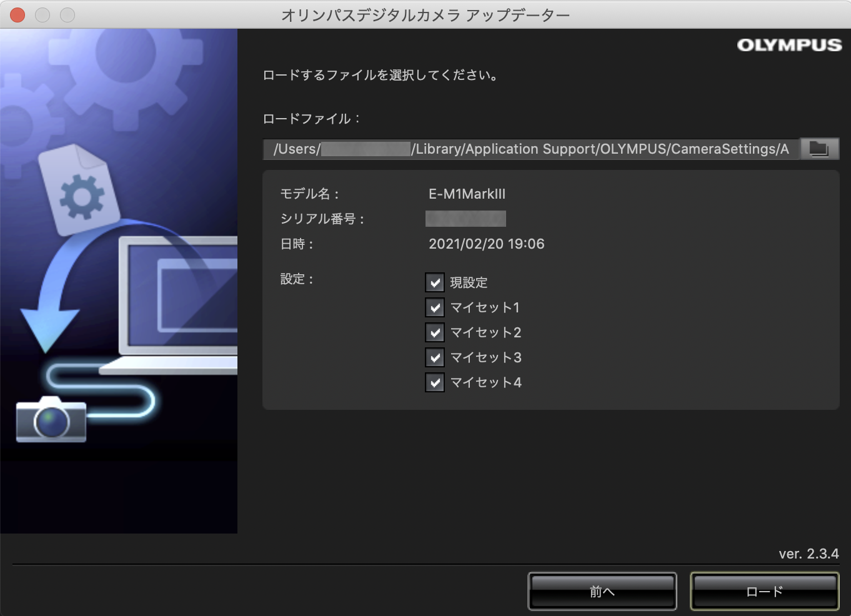Click the 2021/02/20 19:06 date value
This screenshot has height=616, width=851.
(486, 244)
